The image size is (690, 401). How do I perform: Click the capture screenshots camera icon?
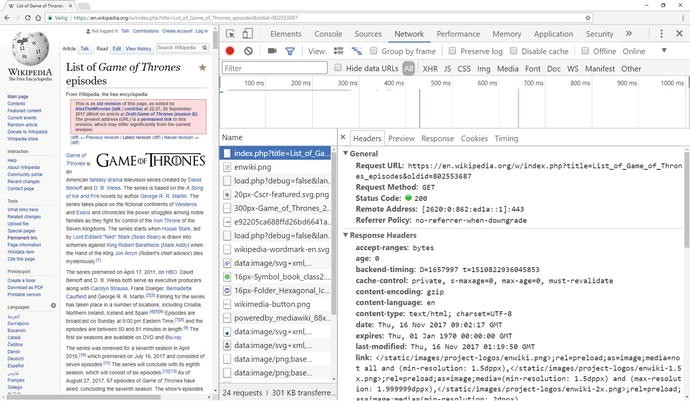click(272, 51)
